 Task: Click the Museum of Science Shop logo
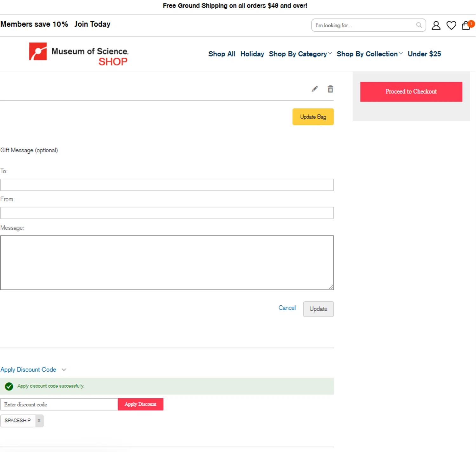tap(79, 54)
